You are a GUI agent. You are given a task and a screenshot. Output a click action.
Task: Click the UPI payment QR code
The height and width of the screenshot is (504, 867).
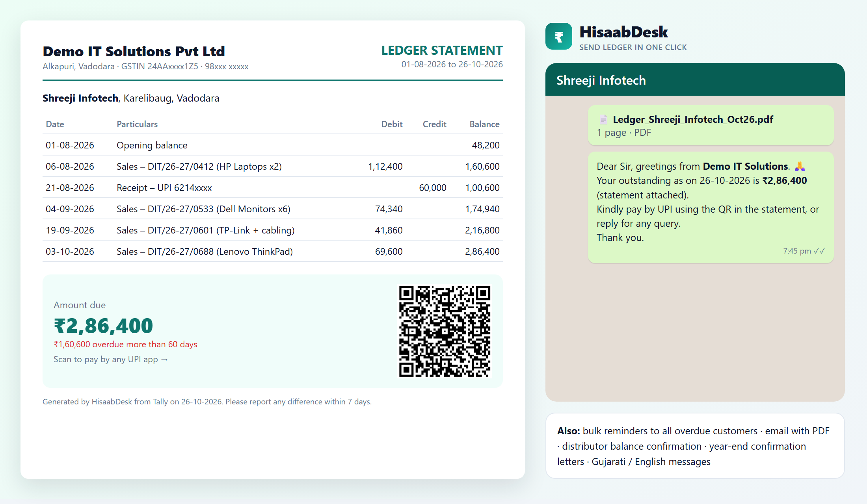(x=445, y=331)
